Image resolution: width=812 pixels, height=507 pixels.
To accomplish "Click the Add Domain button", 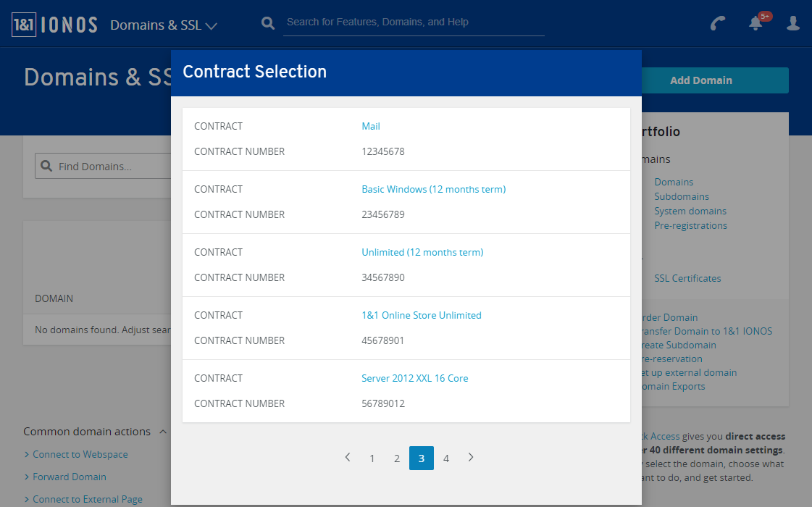I will pyautogui.click(x=715, y=80).
